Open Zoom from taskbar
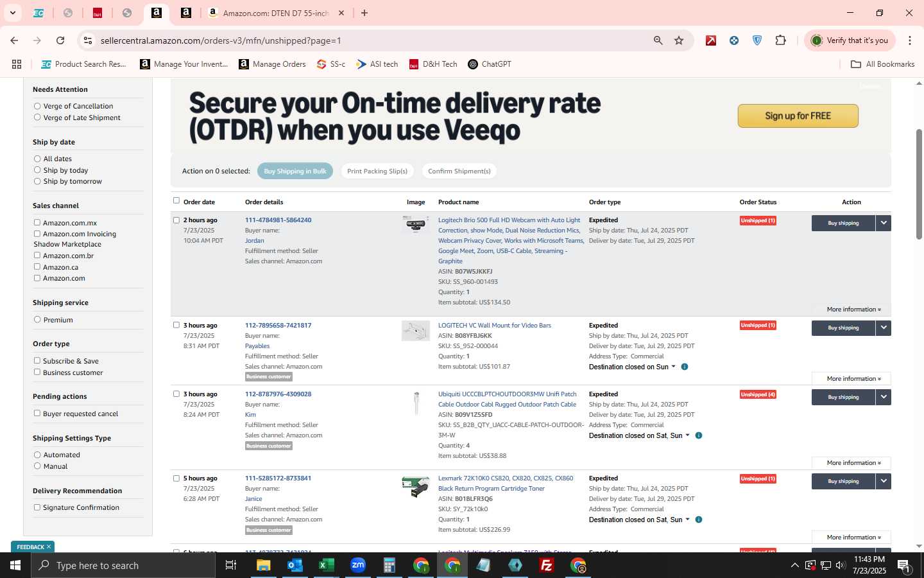This screenshot has width=924, height=578. pyautogui.click(x=357, y=565)
